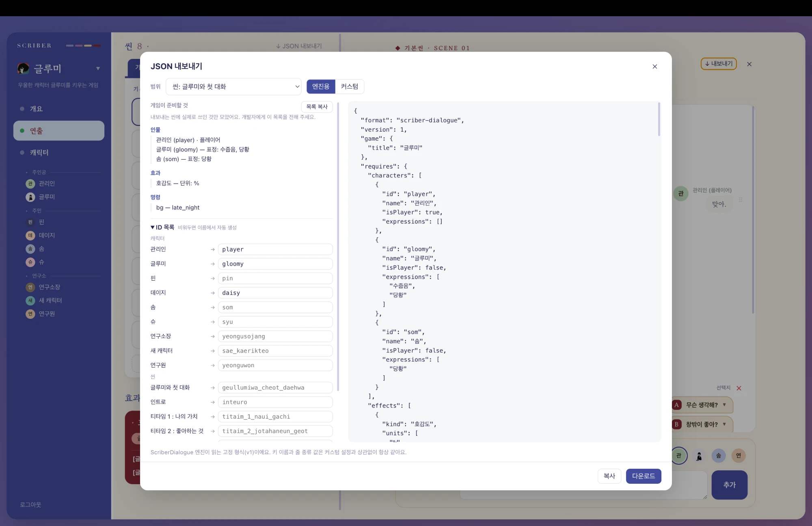Click the gloomy ID input field

point(275,264)
